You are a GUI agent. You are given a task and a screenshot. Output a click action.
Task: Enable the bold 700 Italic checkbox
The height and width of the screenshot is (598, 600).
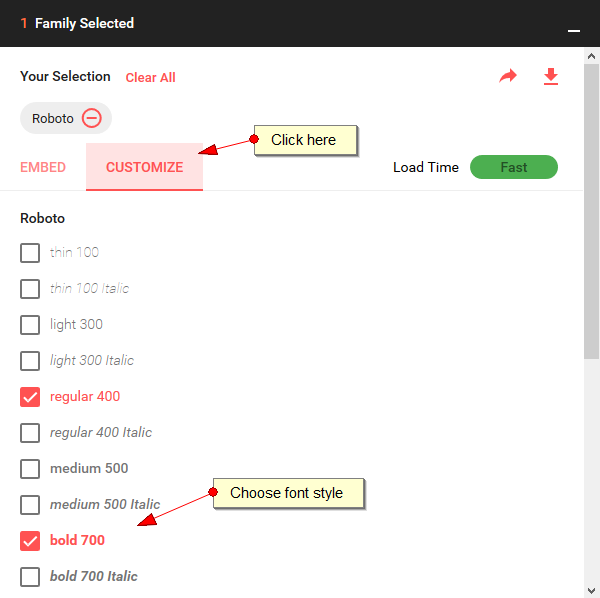30,577
